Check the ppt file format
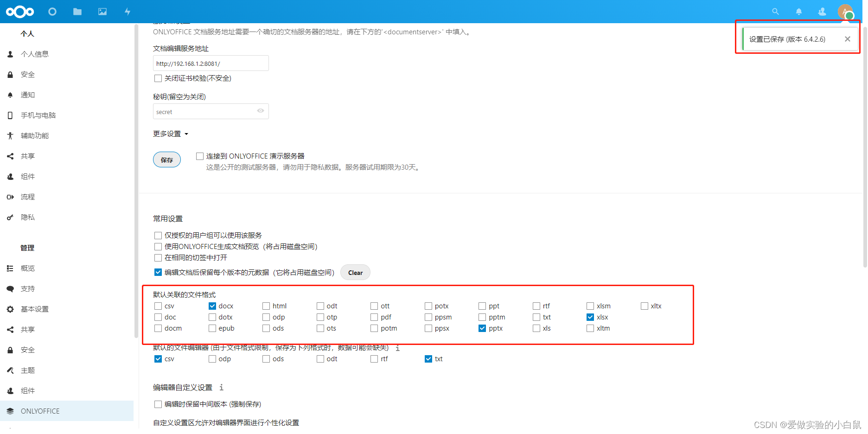 click(482, 306)
